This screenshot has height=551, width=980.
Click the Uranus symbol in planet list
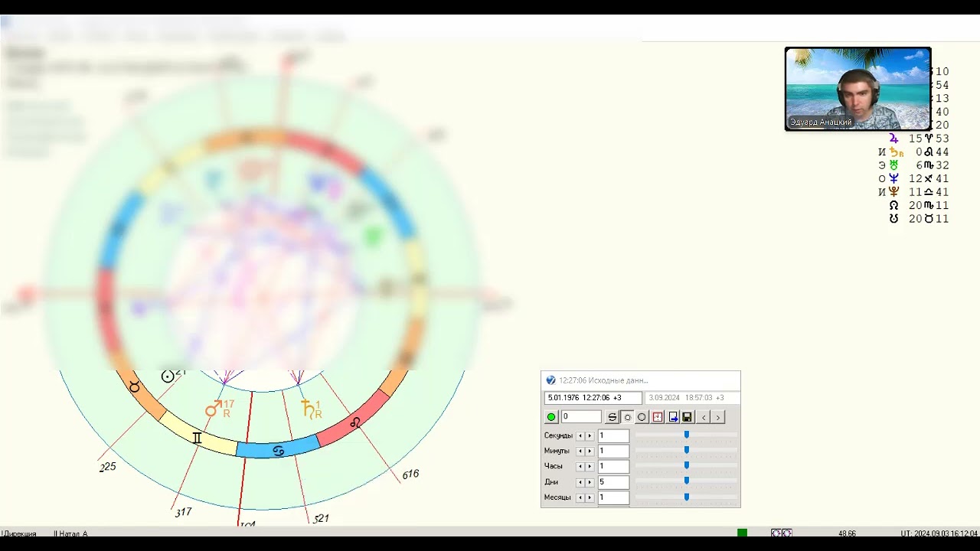tap(893, 165)
